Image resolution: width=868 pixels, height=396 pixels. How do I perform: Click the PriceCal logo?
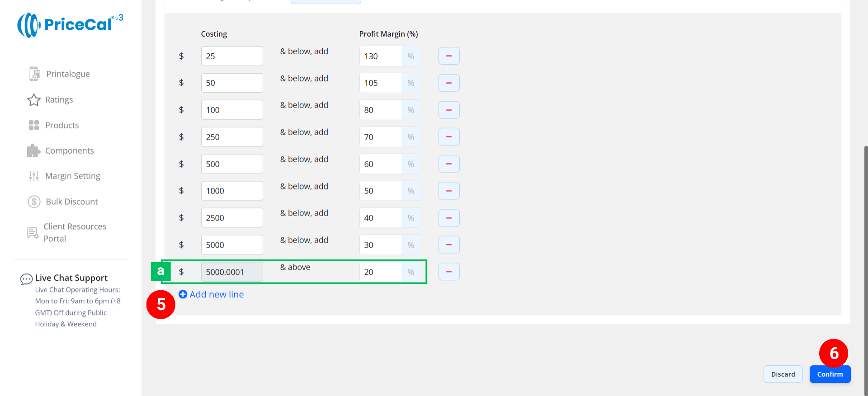(x=70, y=25)
